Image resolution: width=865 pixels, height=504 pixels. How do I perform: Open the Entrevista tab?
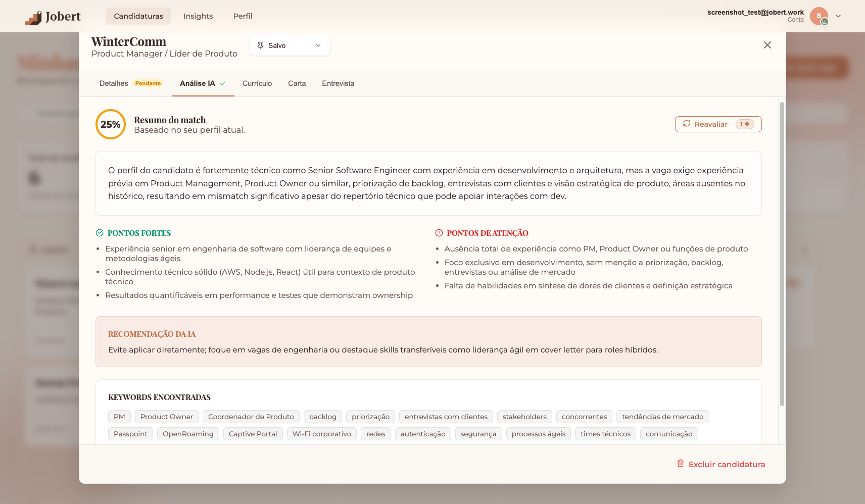338,83
